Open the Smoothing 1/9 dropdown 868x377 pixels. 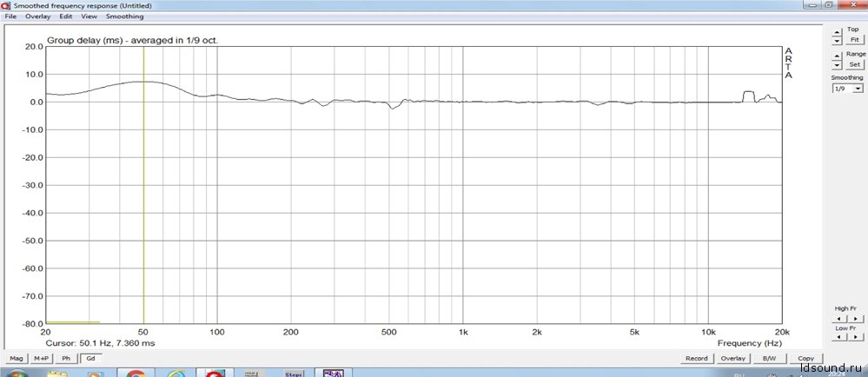point(847,89)
